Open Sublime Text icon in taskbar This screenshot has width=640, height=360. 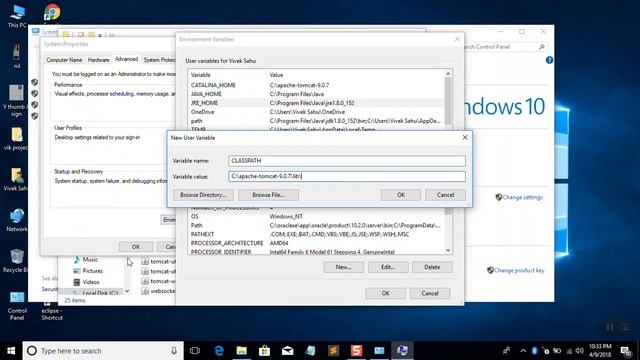[x=333, y=351]
